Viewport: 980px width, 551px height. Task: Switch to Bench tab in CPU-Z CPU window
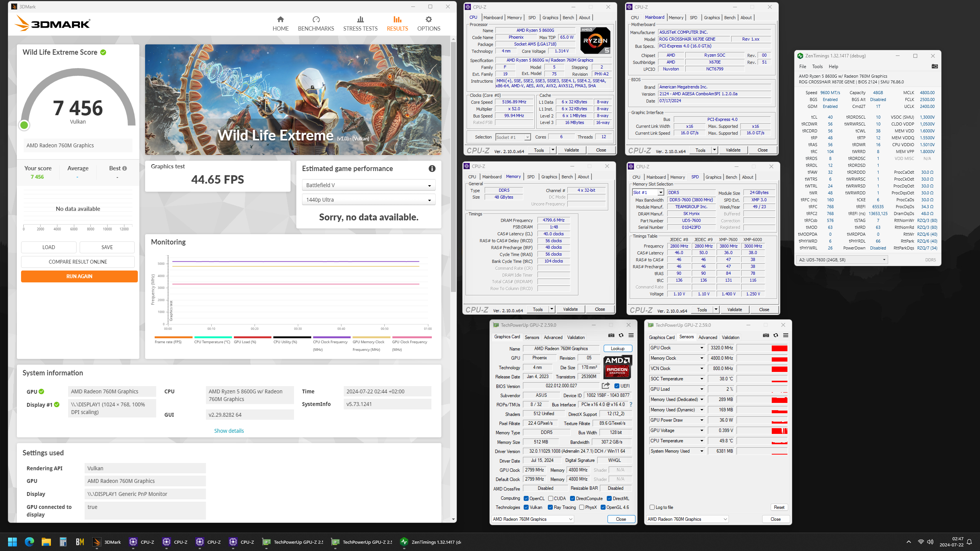568,18
